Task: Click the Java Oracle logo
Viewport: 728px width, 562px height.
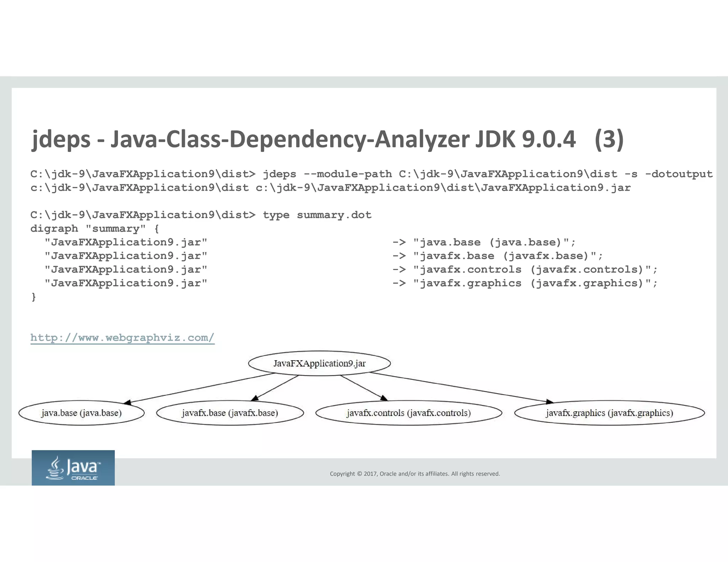Action: (x=73, y=468)
